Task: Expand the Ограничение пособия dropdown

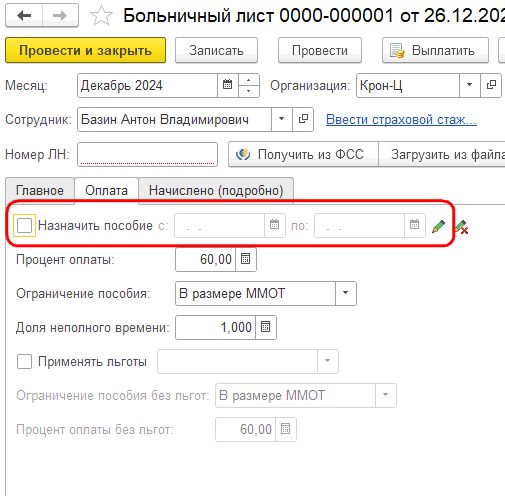Action: coord(346,293)
